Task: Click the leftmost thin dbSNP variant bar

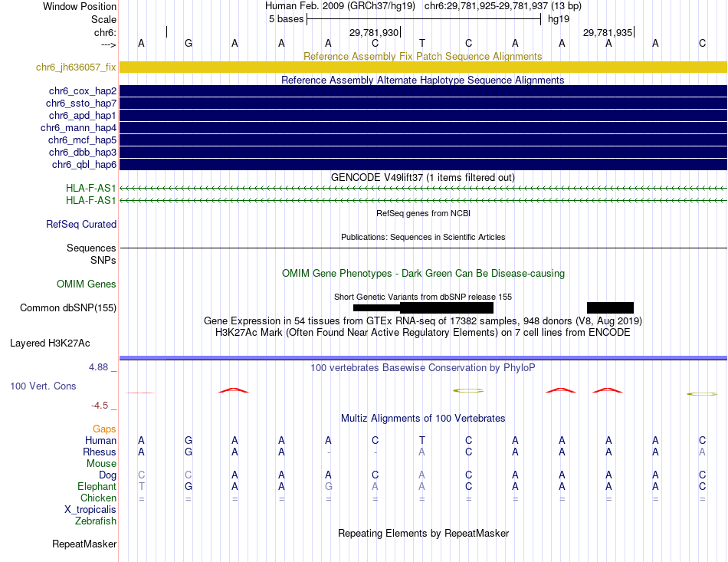Action: 376,307
